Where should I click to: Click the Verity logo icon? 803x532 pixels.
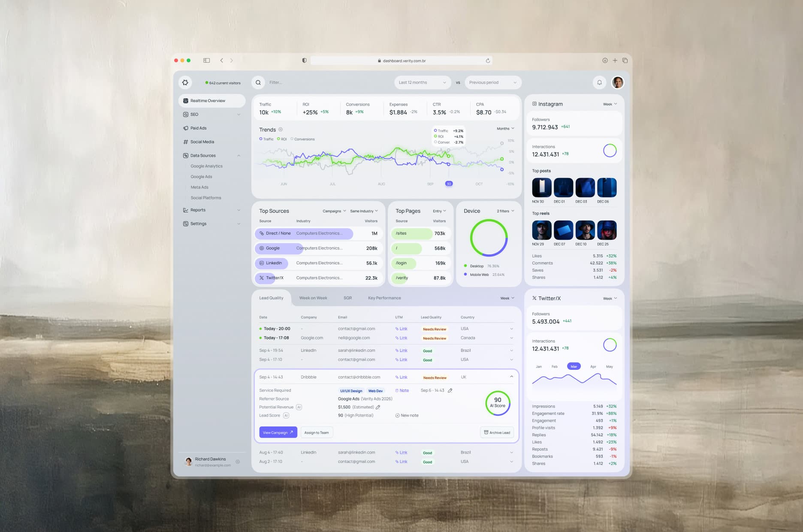pyautogui.click(x=185, y=82)
